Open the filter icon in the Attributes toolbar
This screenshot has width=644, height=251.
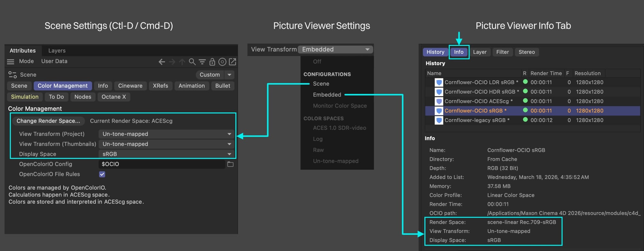pos(202,62)
